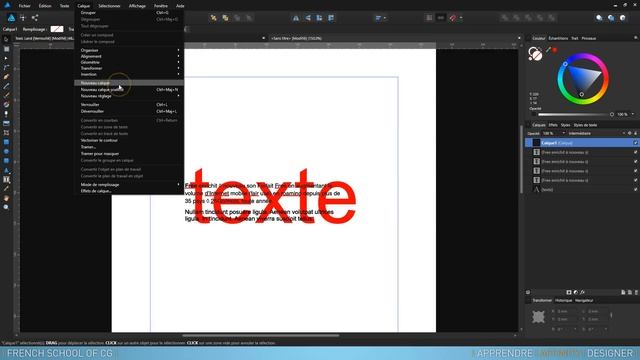Click the Opacité slider in the Couleur panel
The height and width of the screenshot is (360, 640).
click(x=576, y=114)
